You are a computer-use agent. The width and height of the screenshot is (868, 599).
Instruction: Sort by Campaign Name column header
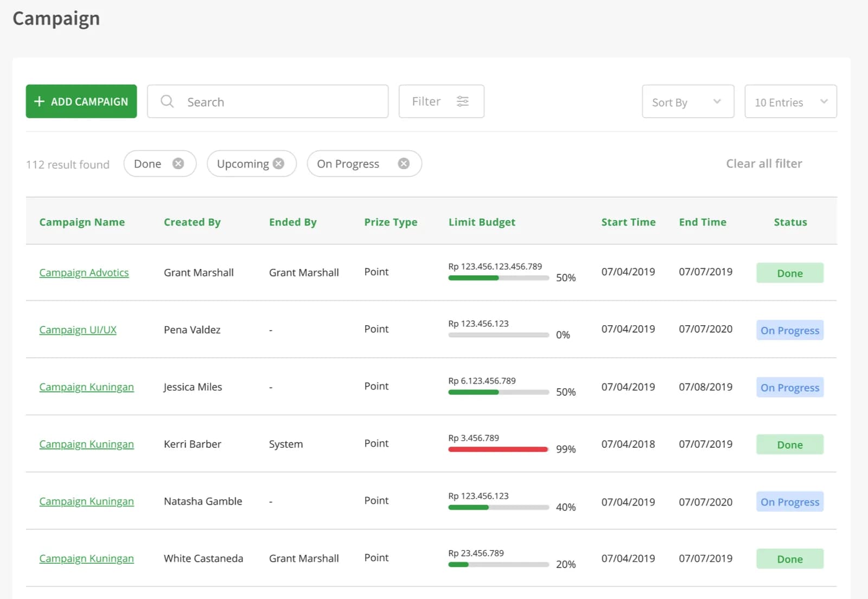click(82, 222)
